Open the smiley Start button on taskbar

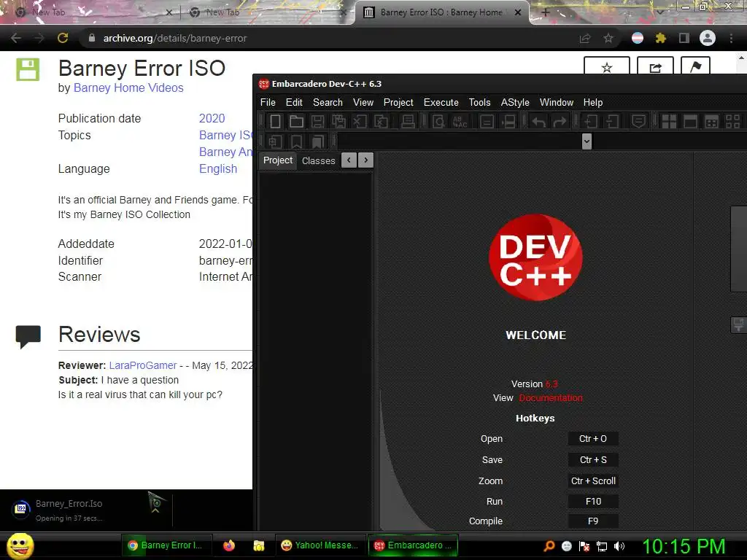[x=20, y=545]
